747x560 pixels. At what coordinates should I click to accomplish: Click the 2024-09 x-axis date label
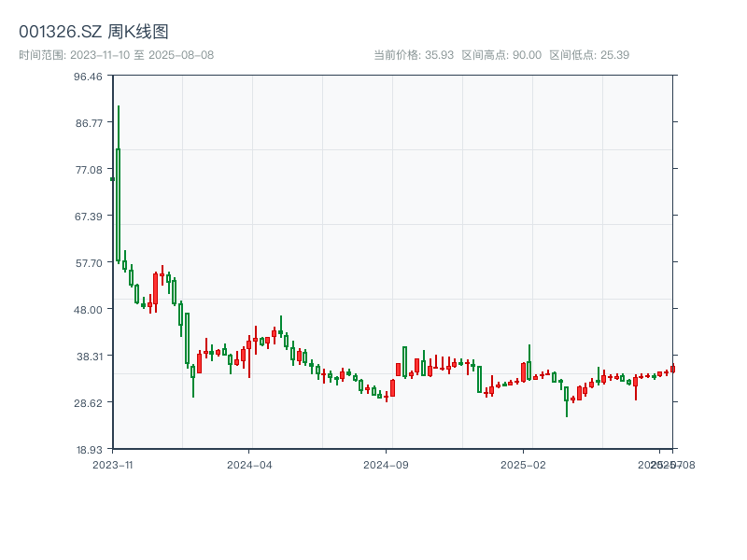tap(386, 464)
